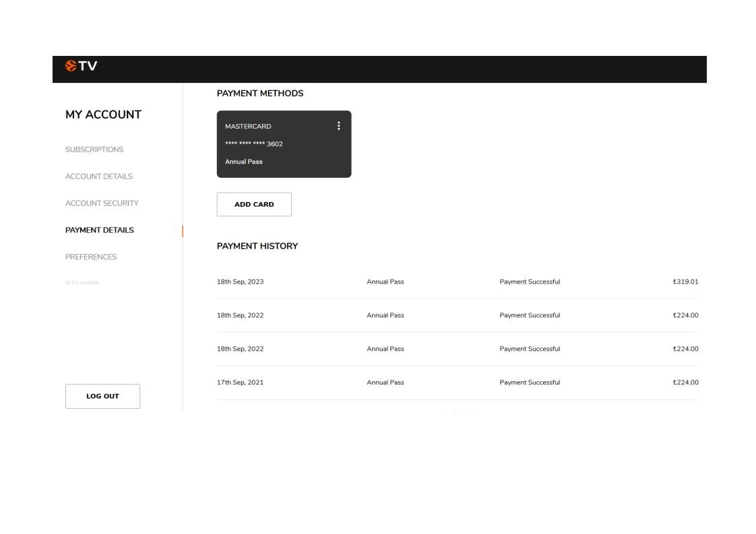Open Account Details page

point(99,176)
